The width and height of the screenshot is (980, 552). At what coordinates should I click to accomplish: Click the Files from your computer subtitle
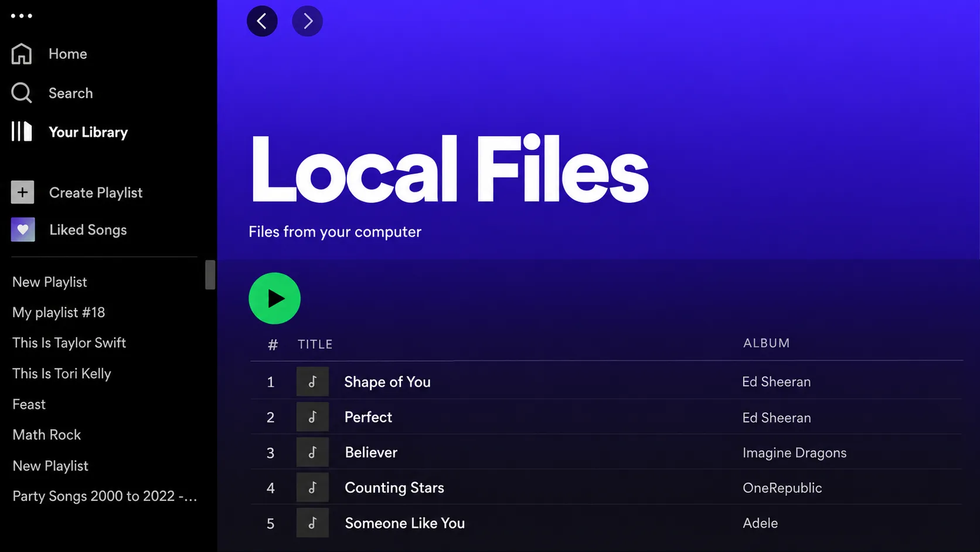335,232
